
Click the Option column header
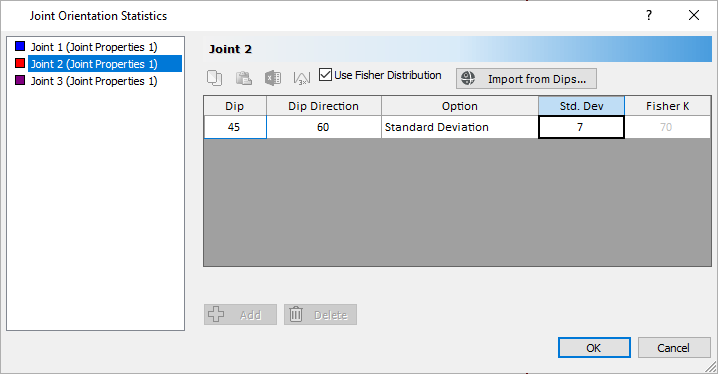(460, 106)
